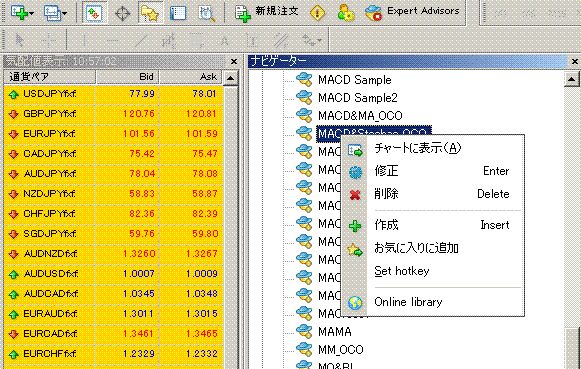This screenshot has height=369, width=581.
Task: Select the trendline drawing tool
Action: pos(141,40)
